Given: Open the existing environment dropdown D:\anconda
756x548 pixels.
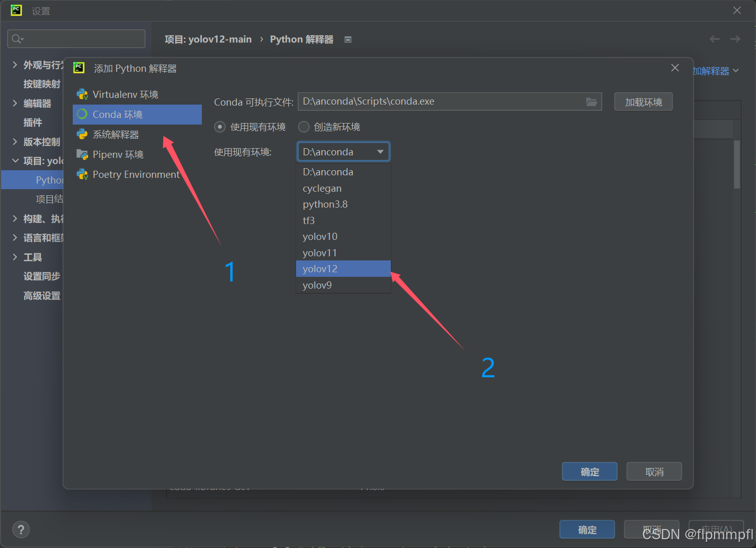Looking at the screenshot, I should click(x=343, y=152).
